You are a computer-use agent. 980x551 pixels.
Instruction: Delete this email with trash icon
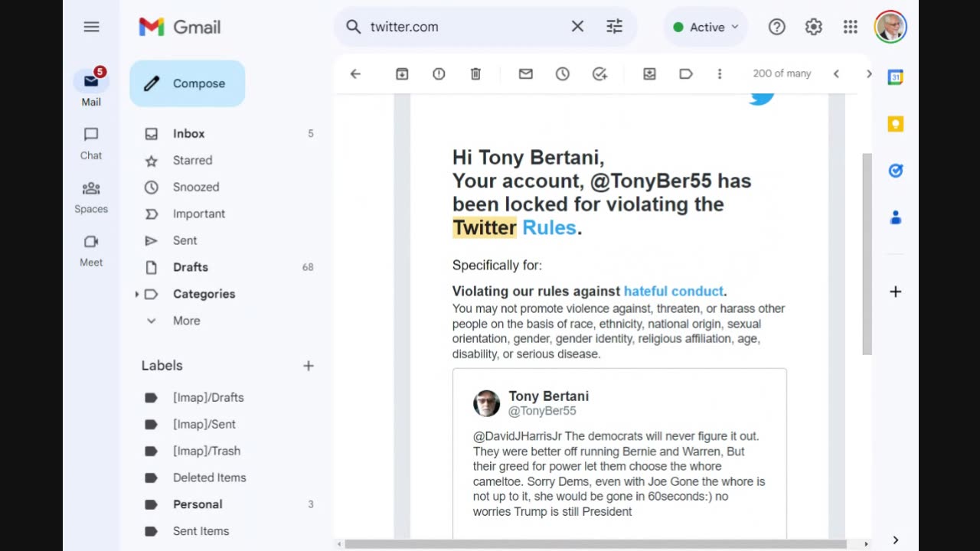(x=475, y=73)
